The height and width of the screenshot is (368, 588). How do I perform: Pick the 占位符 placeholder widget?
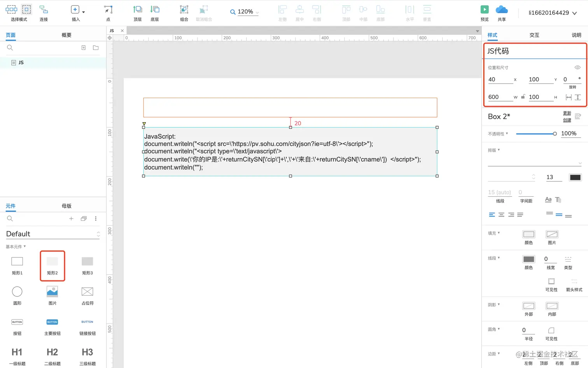coord(87,296)
